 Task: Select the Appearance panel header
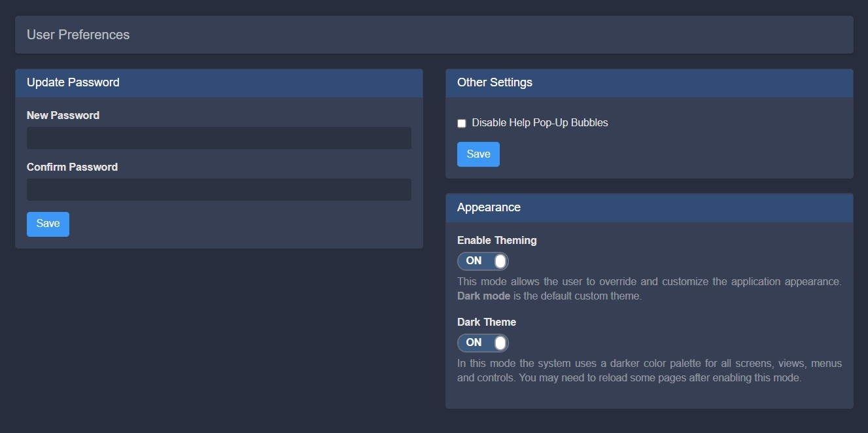(x=489, y=207)
